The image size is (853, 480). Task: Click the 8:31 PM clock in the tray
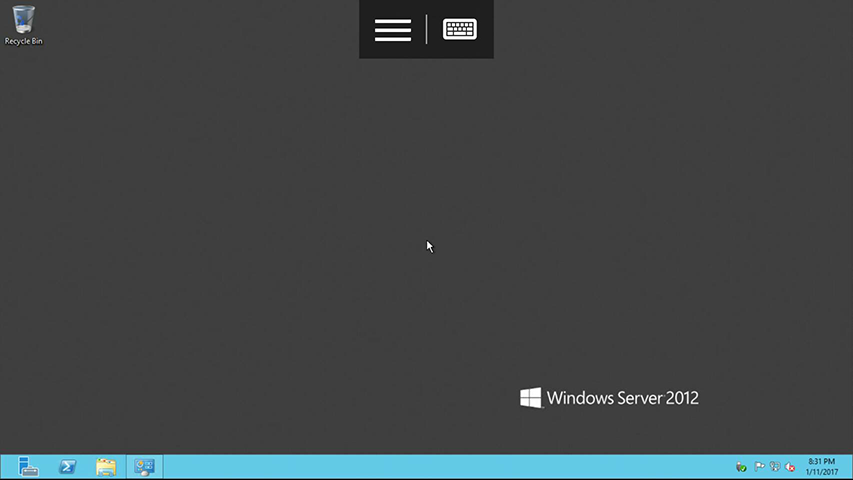(821, 461)
